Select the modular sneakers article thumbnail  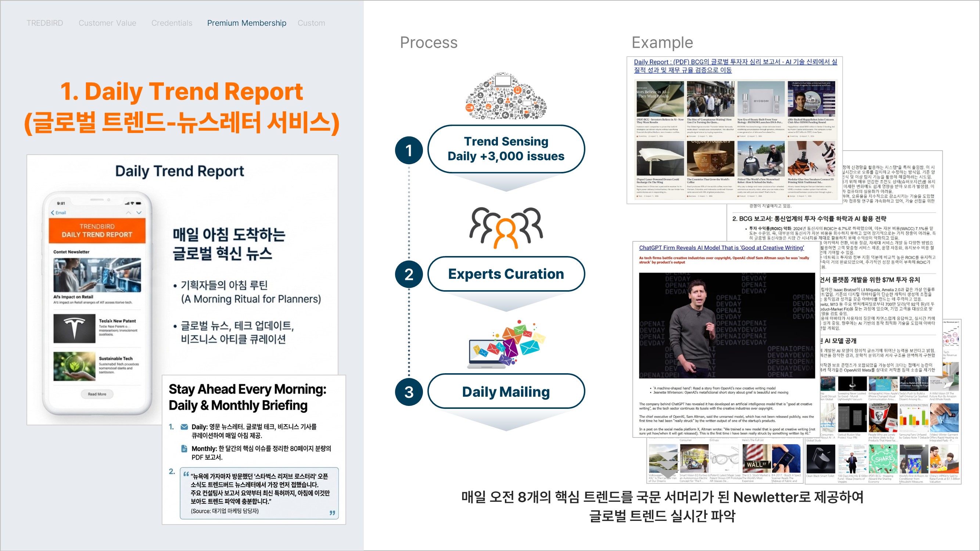[811, 159]
